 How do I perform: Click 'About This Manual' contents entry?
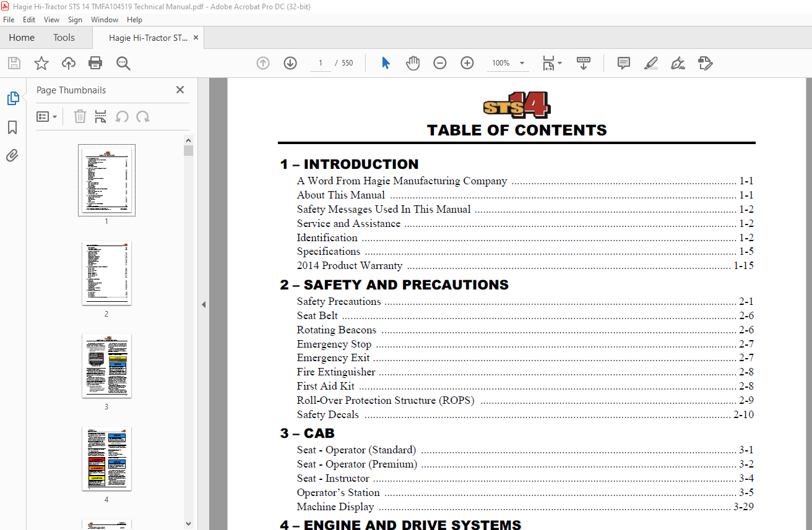pos(340,195)
